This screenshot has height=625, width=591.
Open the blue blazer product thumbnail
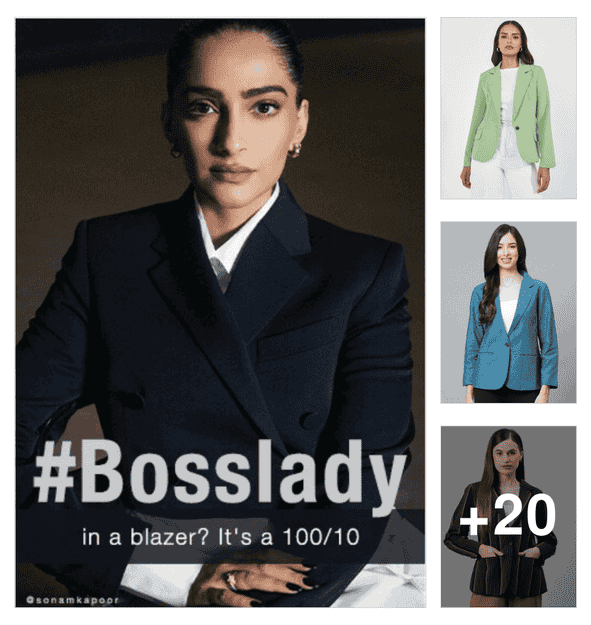pos(508,312)
